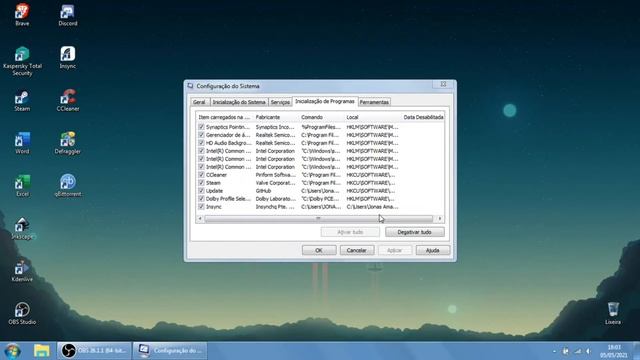
Task: Sort by the Comando column header
Action: (322, 117)
